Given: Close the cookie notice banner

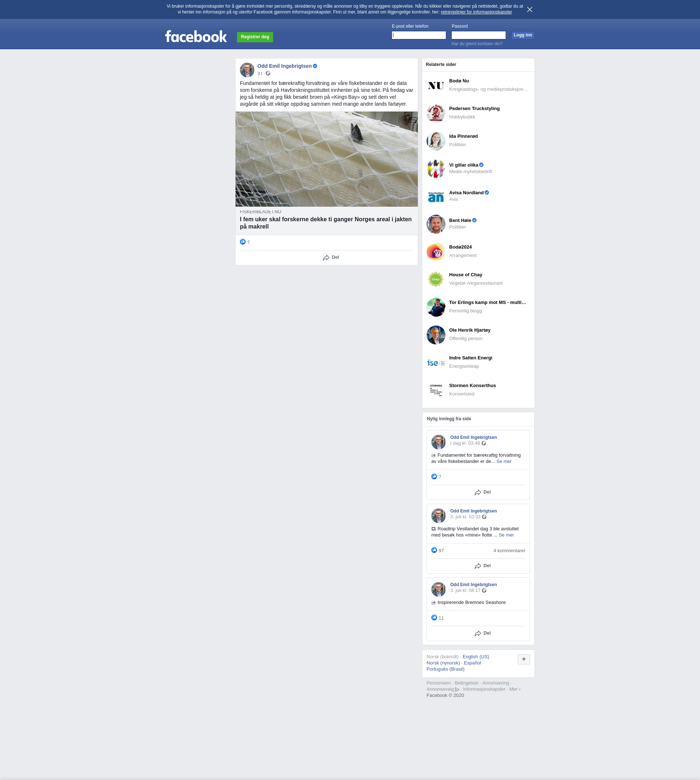Looking at the screenshot, I should pos(530,9).
